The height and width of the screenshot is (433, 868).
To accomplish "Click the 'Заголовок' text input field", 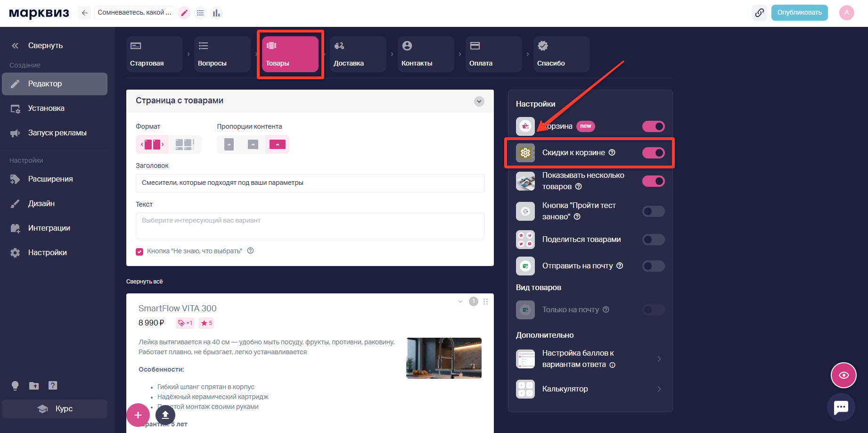I will [310, 183].
